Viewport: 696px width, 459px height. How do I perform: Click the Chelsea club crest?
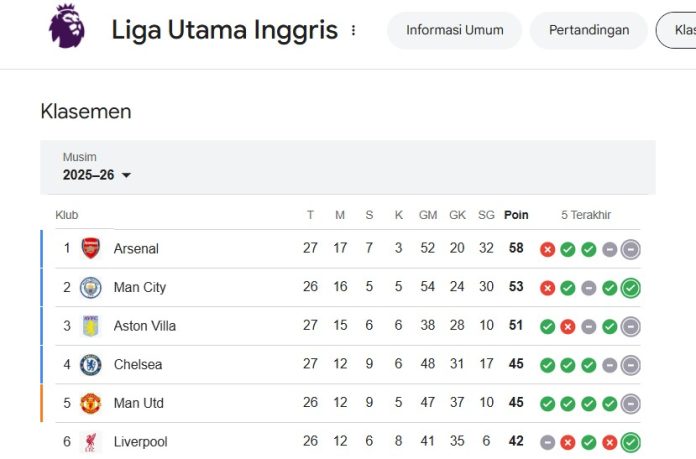tap(91, 365)
